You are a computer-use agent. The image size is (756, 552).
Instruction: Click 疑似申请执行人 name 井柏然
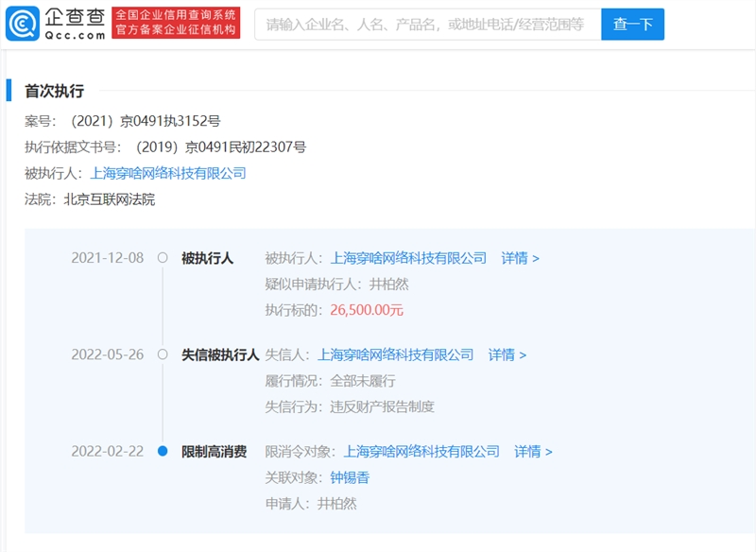coord(388,285)
